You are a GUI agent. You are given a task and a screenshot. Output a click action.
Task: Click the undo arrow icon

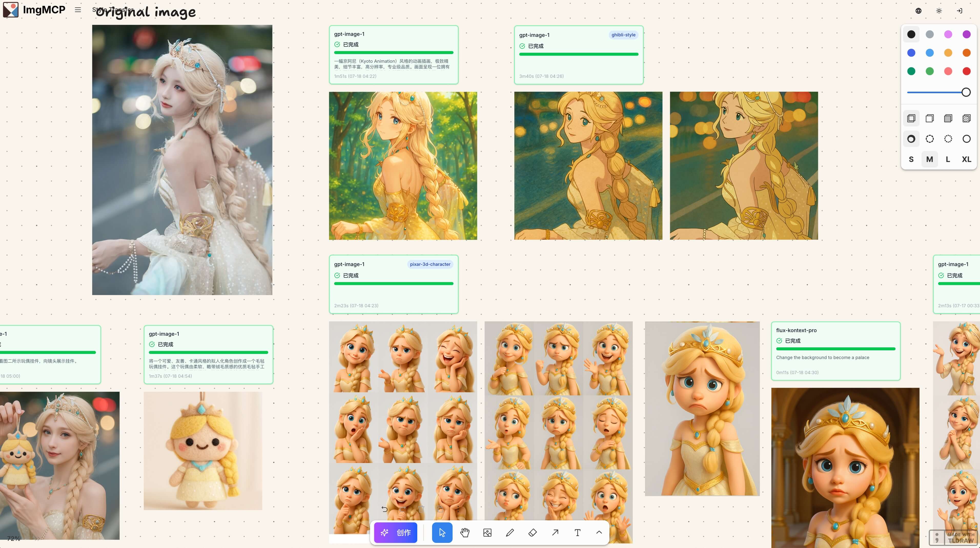384,509
